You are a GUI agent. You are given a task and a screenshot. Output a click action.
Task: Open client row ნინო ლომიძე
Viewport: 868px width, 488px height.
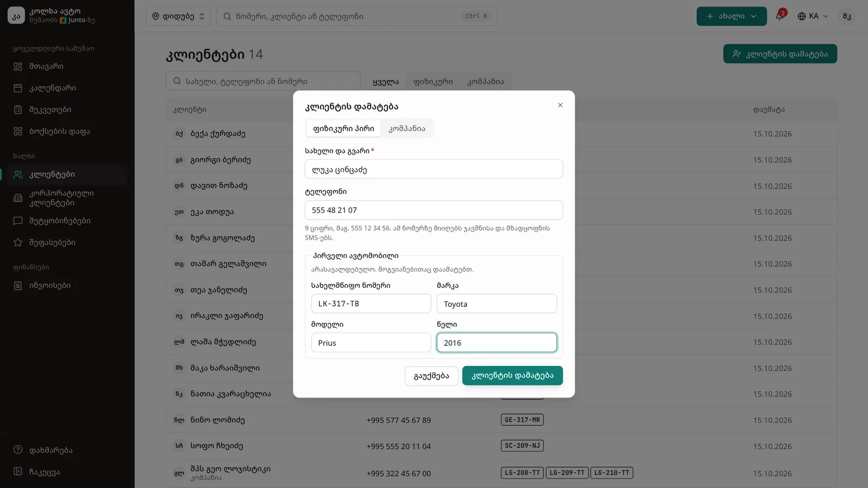[x=501, y=420]
